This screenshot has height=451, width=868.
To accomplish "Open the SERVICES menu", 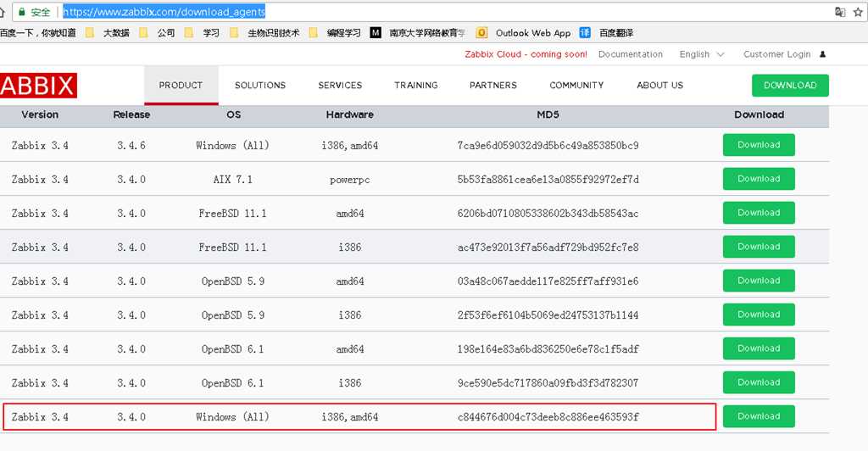I will [x=340, y=86].
